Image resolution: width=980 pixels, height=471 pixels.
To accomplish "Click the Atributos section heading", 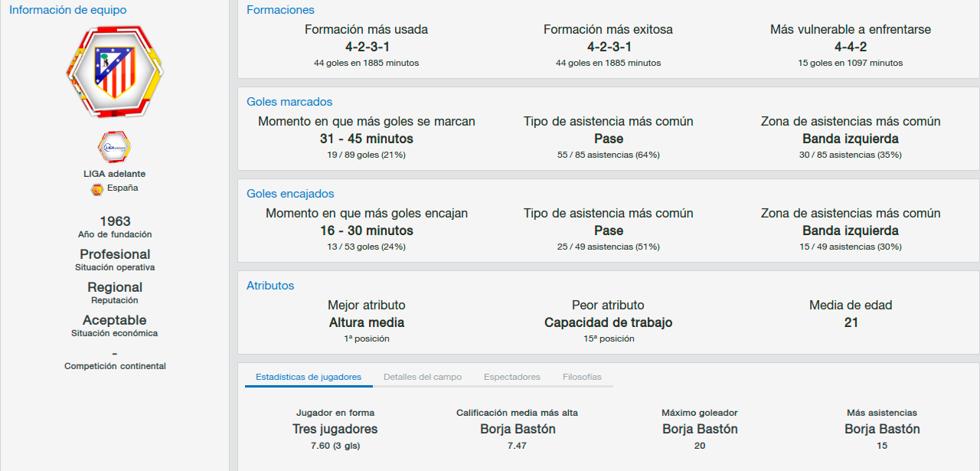I will click(270, 286).
